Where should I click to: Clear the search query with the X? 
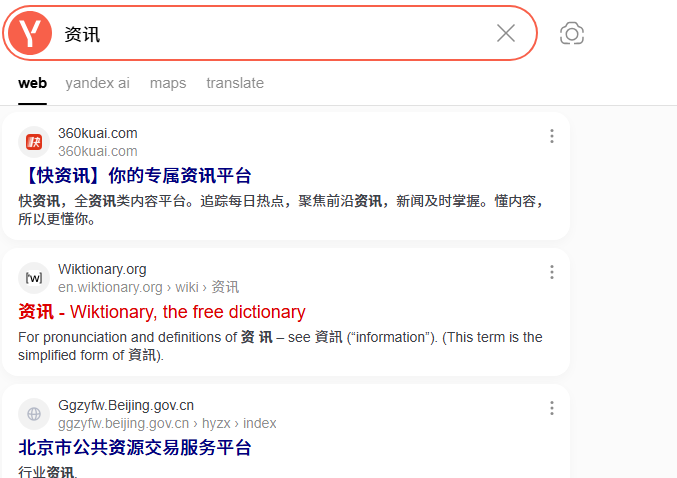click(506, 34)
